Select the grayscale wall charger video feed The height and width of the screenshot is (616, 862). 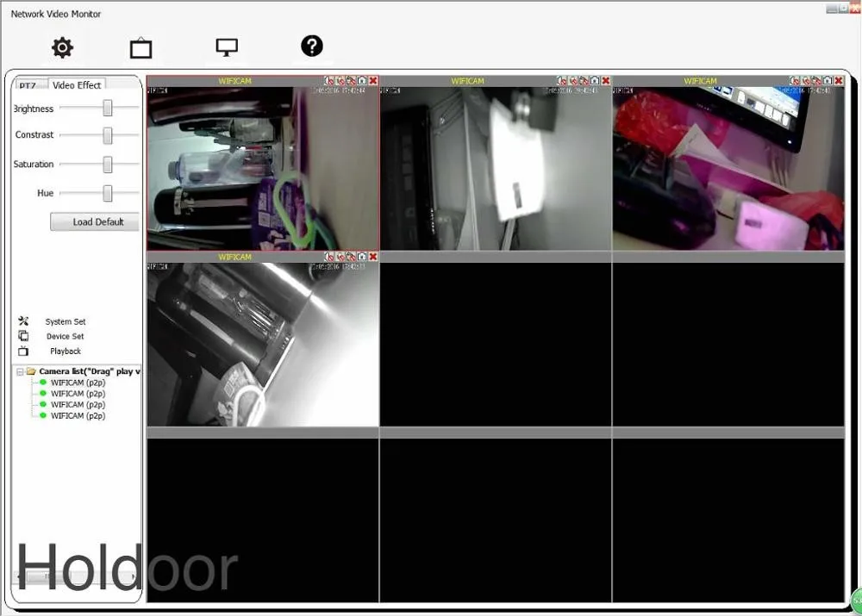point(496,168)
